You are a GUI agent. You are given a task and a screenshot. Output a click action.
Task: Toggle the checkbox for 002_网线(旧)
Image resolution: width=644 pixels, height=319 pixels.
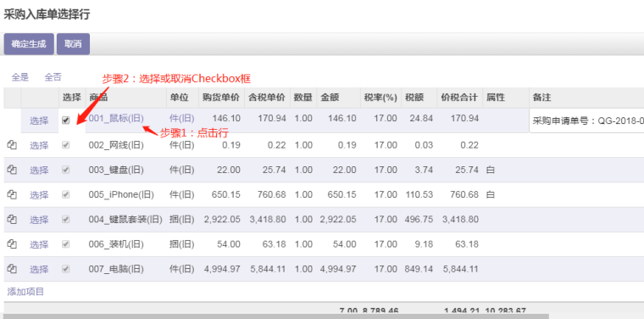click(66, 145)
